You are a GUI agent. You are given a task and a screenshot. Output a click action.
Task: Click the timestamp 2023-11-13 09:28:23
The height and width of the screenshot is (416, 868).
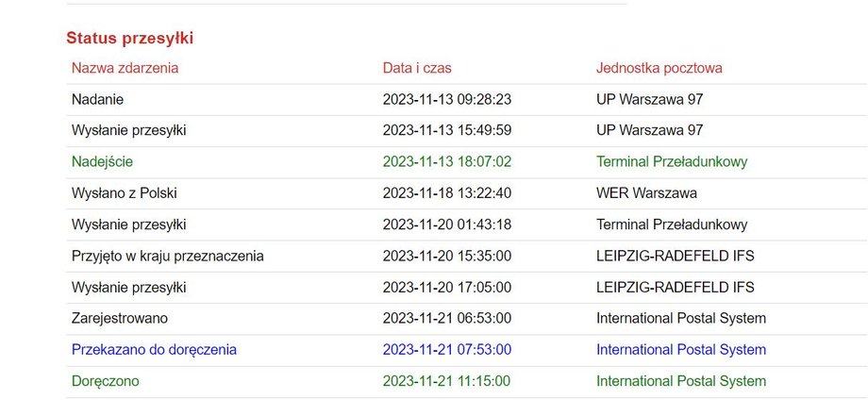click(x=447, y=99)
